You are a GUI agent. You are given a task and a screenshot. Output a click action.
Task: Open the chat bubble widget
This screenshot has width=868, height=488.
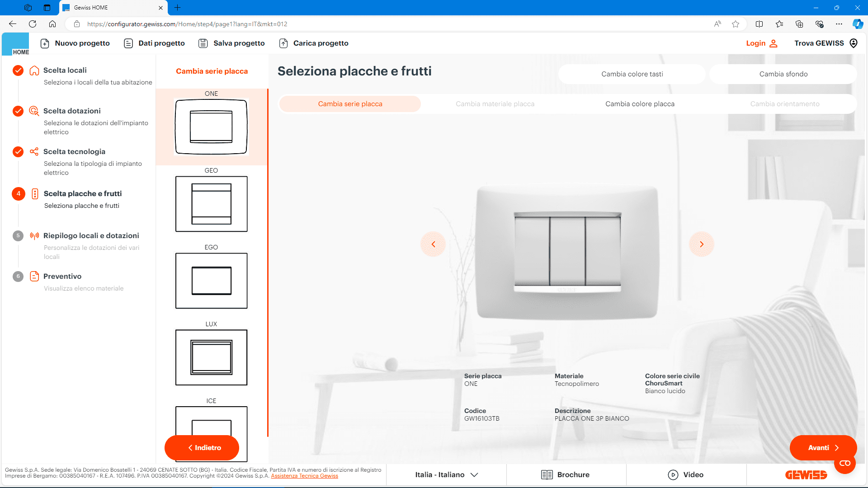point(845,464)
